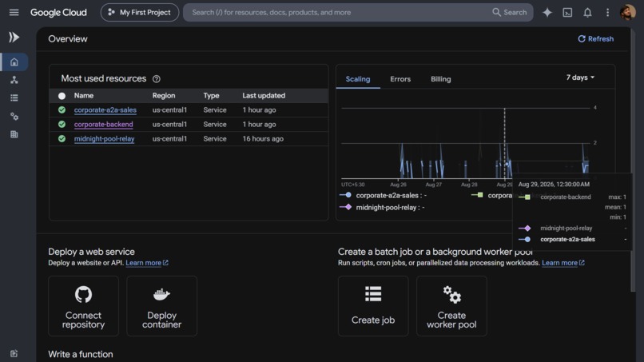Open the midnight-pool-relay service link
This screenshot has height=362, width=644.
click(105, 138)
